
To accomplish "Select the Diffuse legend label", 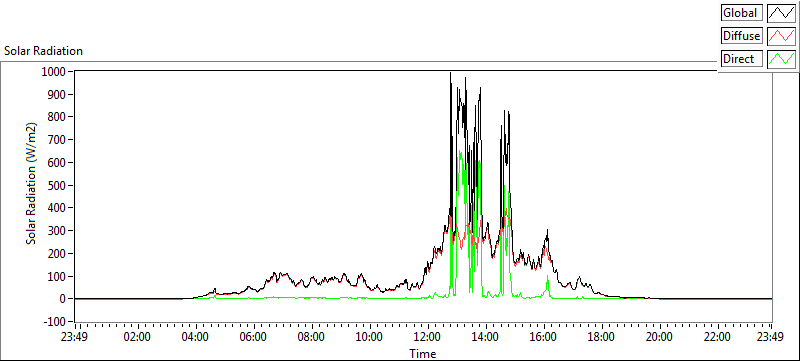I will (x=742, y=36).
